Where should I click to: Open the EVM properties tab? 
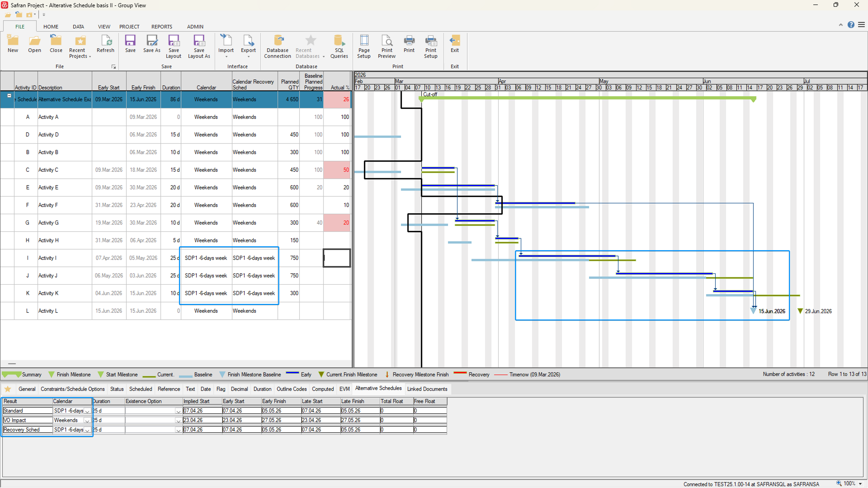coord(344,389)
